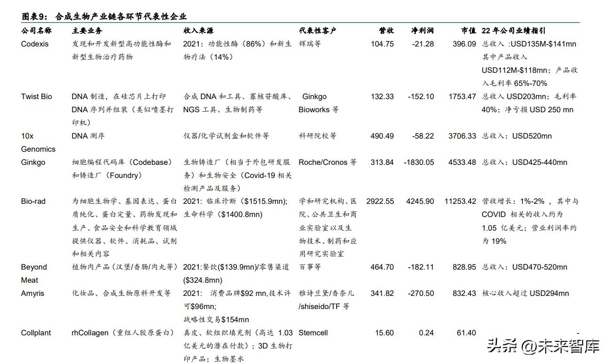Screen dimensions: 610x364
Task: Click guidance text 总收入：USD520mn
Action: click(517, 136)
